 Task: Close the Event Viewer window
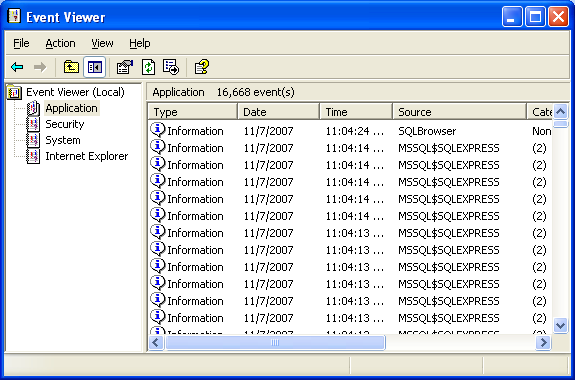coord(558,17)
